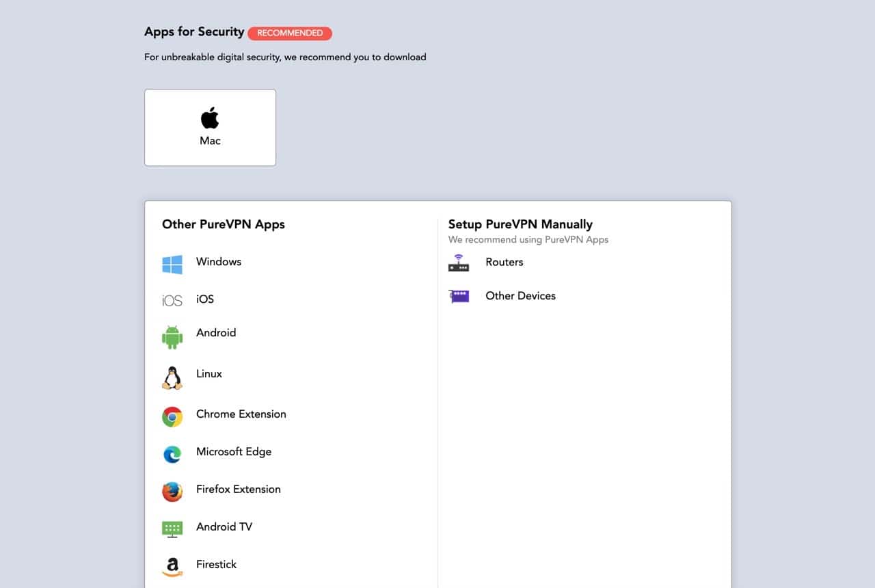Click the red RECOMMENDED badge
The height and width of the screenshot is (588, 875).
[x=290, y=33]
